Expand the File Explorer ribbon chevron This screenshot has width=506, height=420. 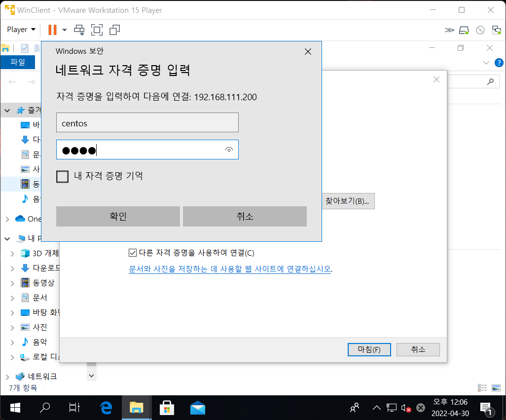tap(486, 63)
